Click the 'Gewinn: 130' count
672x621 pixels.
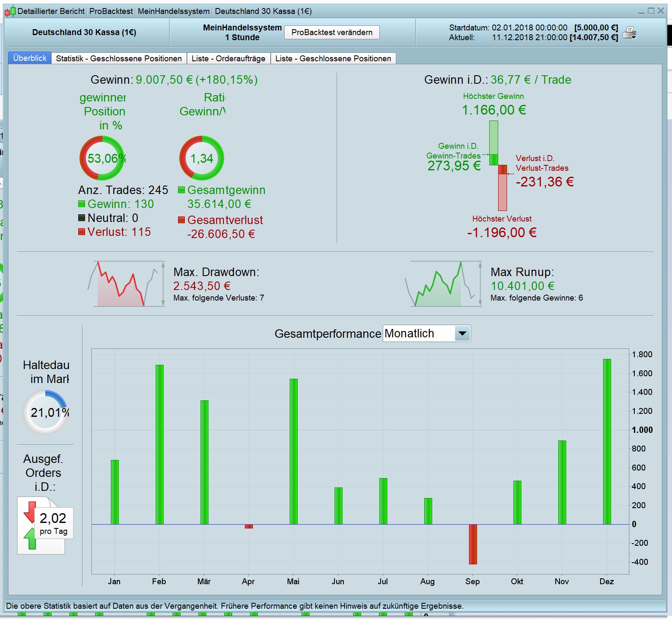point(121,204)
